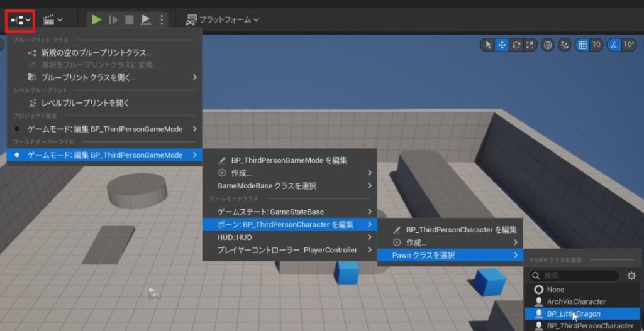Open grid snap value 10
644x331 pixels.
[x=596, y=45]
